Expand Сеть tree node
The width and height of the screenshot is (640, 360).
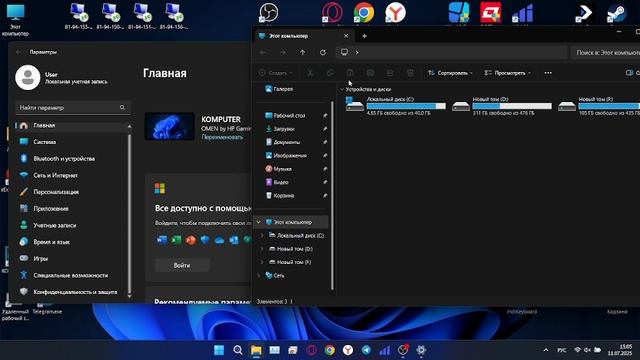pos(259,276)
